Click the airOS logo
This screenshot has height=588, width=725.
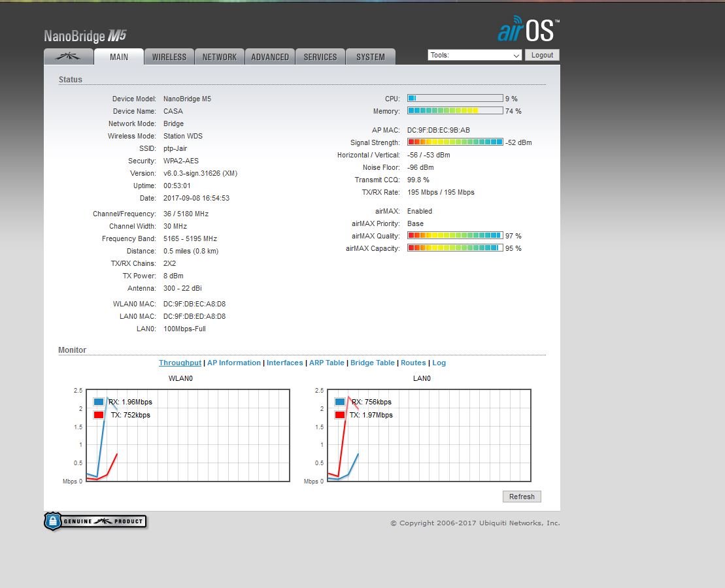coord(528,30)
